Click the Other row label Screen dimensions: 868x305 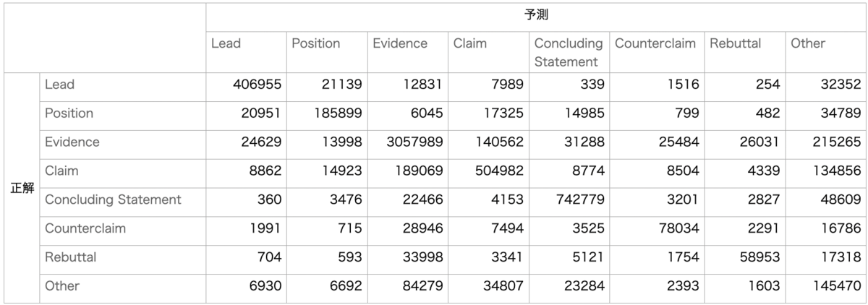tap(122, 286)
